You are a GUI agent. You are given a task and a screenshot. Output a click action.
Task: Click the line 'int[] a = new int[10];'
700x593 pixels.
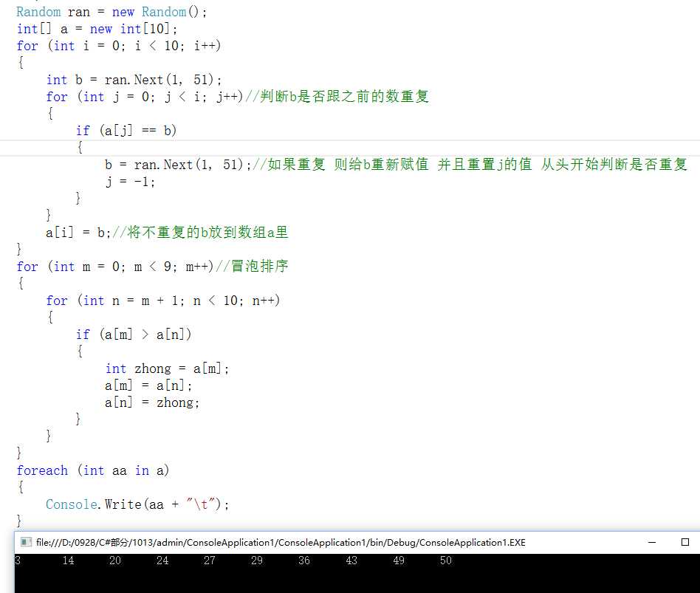pos(97,29)
